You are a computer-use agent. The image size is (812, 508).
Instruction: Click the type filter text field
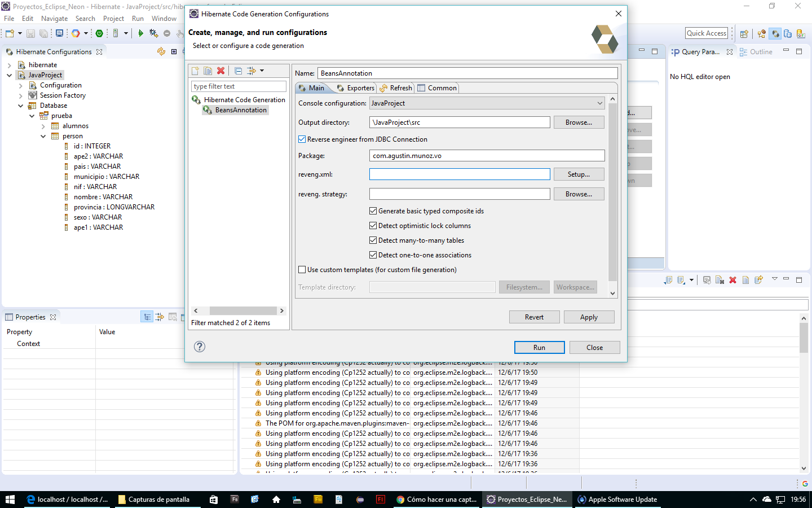[x=239, y=86]
